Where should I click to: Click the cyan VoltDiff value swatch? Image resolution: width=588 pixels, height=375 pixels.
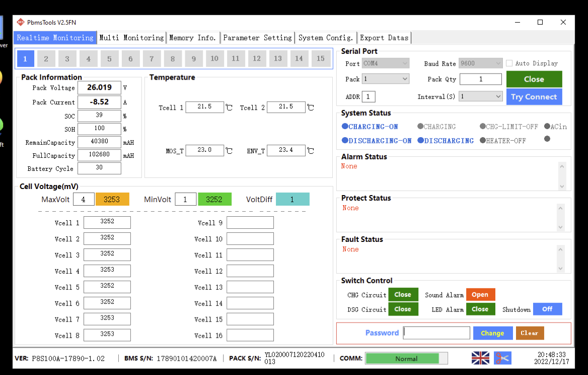[x=292, y=199]
